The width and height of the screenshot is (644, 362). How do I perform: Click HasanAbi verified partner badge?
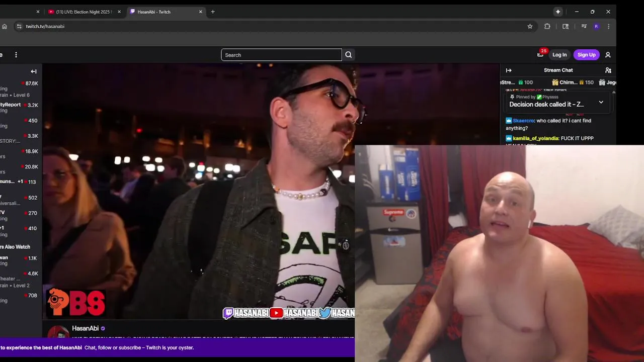coord(103,328)
